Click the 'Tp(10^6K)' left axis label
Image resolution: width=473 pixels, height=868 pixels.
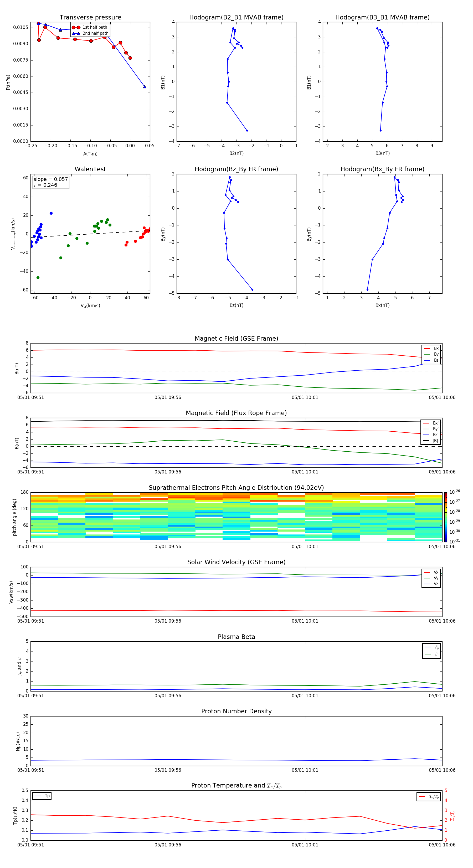point(15,816)
